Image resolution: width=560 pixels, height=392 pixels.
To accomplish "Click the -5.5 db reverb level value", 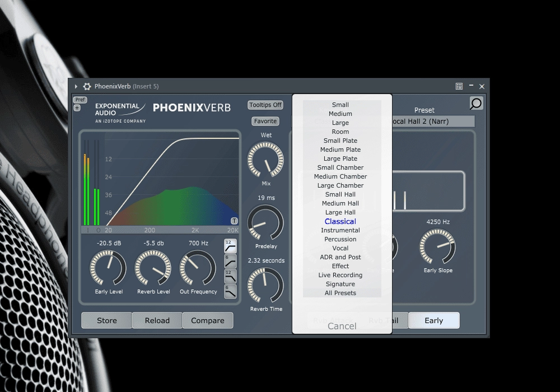I will click(153, 243).
